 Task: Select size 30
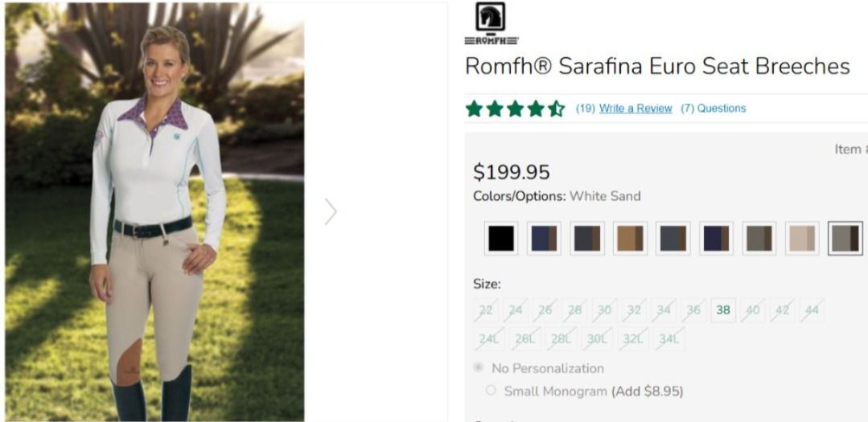(604, 310)
